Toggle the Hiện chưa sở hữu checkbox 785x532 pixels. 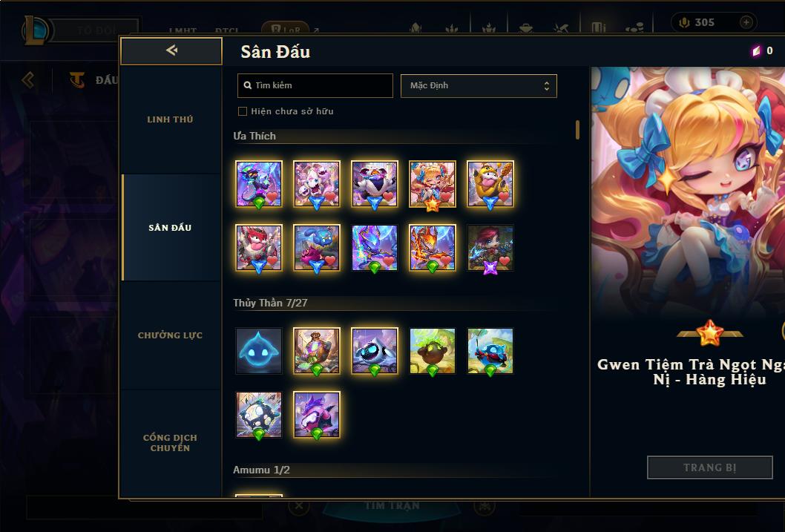click(243, 111)
